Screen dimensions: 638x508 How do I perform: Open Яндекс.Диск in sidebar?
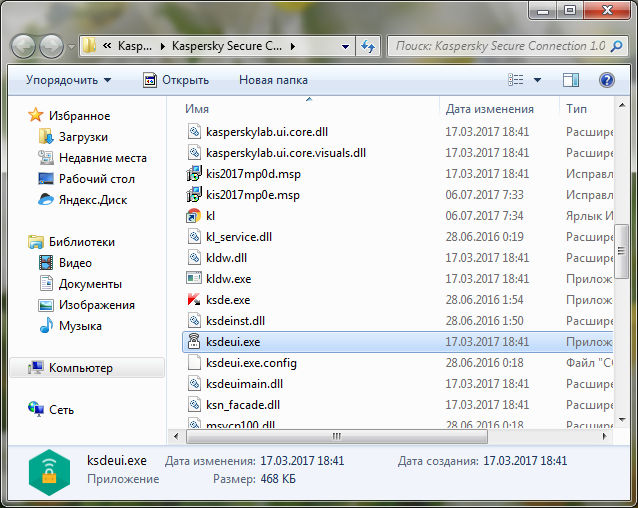[93, 200]
